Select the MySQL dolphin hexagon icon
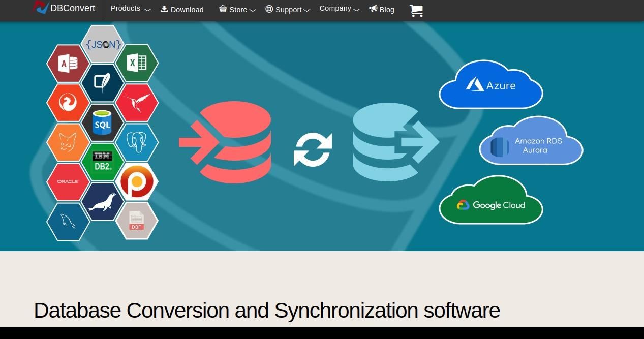The image size is (644, 339). pyautogui.click(x=68, y=222)
